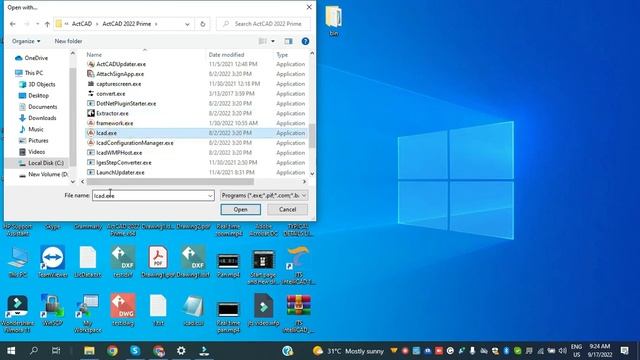This screenshot has height=360, width=640.
Task: Select This PC in navigation pane
Action: pyautogui.click(x=29, y=73)
